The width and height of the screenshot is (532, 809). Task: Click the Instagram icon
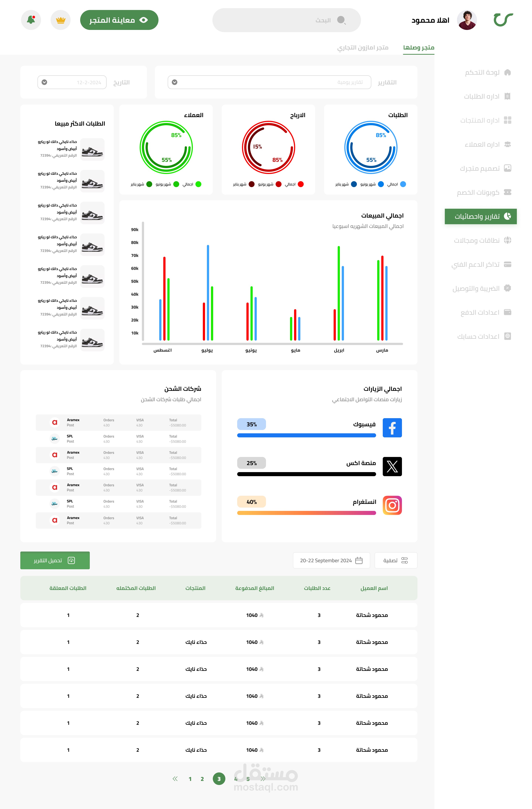(392, 505)
